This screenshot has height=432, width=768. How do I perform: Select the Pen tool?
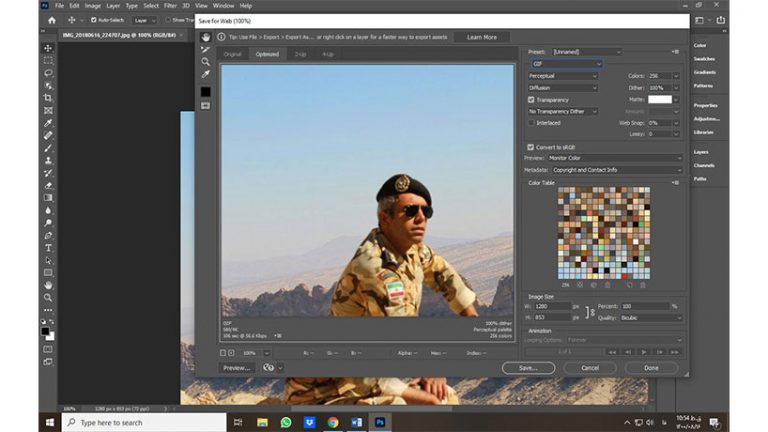48,236
